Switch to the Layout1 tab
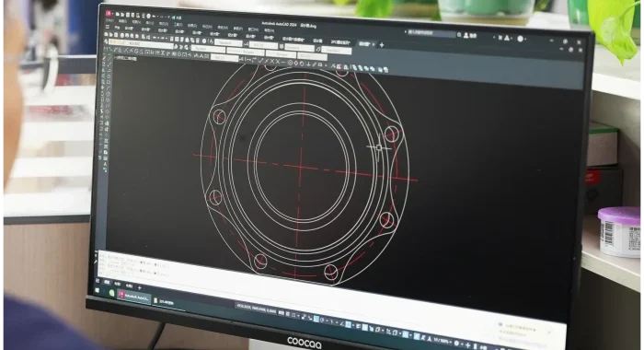 coord(118,284)
